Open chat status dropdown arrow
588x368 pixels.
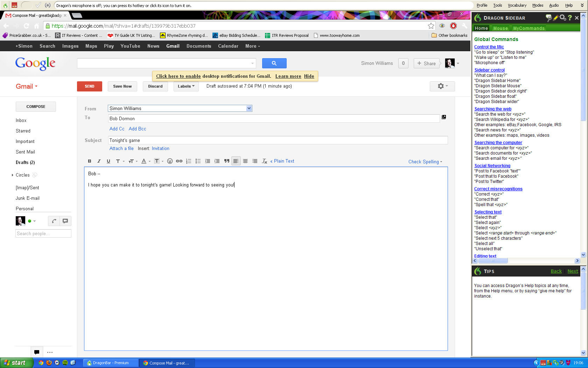tap(34, 221)
